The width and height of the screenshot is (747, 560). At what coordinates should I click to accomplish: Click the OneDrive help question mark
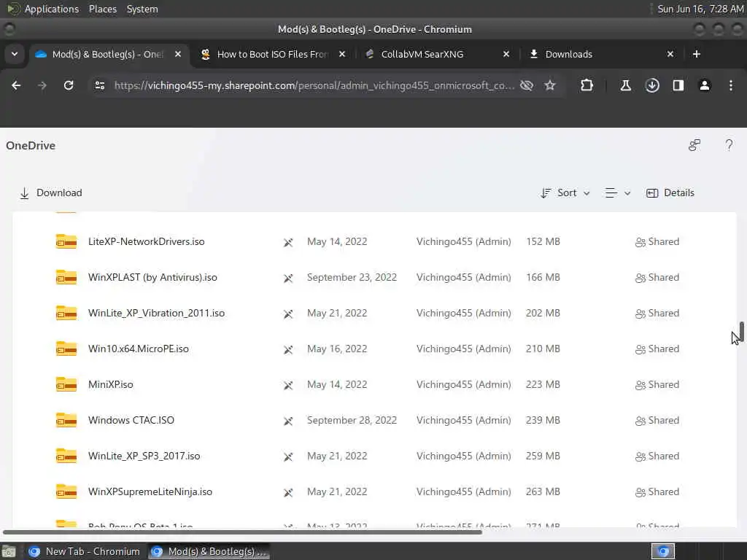[x=729, y=145]
